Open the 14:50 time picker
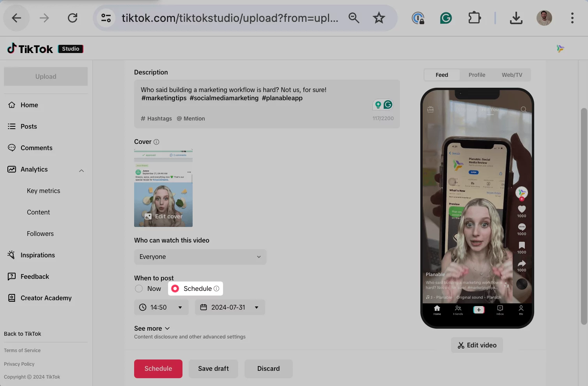The height and width of the screenshot is (386, 588). pos(161,307)
